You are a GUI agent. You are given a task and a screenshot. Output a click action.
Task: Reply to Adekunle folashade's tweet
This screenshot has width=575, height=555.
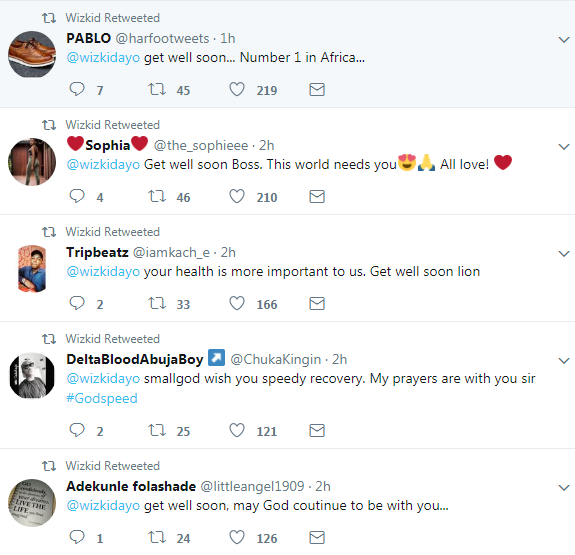click(77, 537)
